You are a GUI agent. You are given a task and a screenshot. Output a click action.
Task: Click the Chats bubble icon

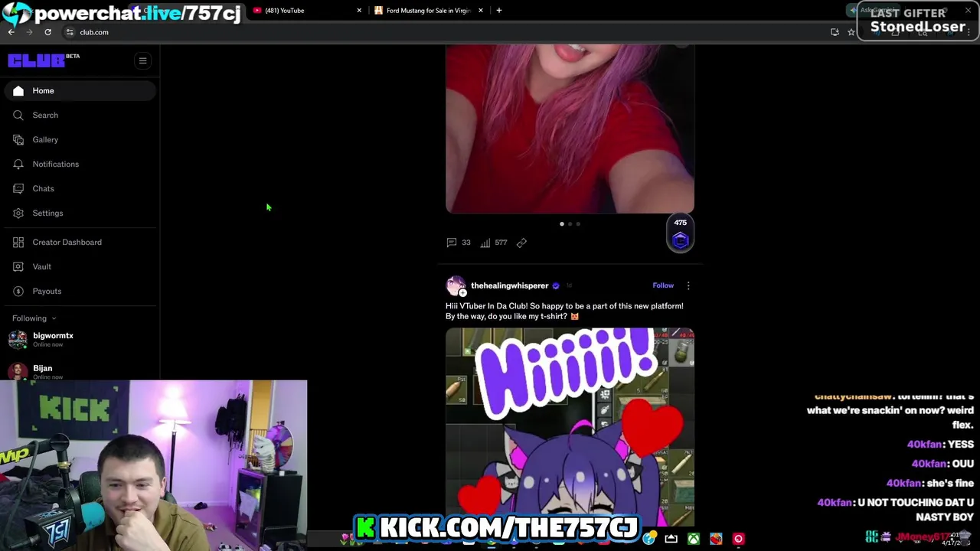click(x=18, y=188)
